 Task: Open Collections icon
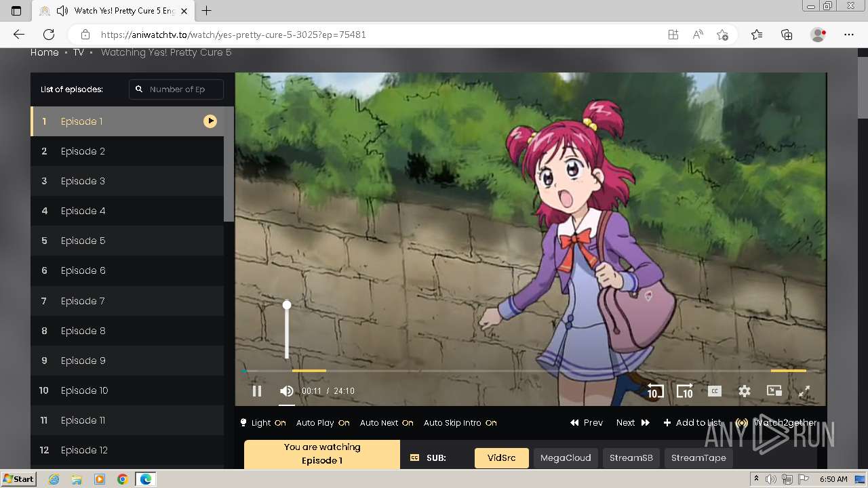pyautogui.click(x=787, y=35)
